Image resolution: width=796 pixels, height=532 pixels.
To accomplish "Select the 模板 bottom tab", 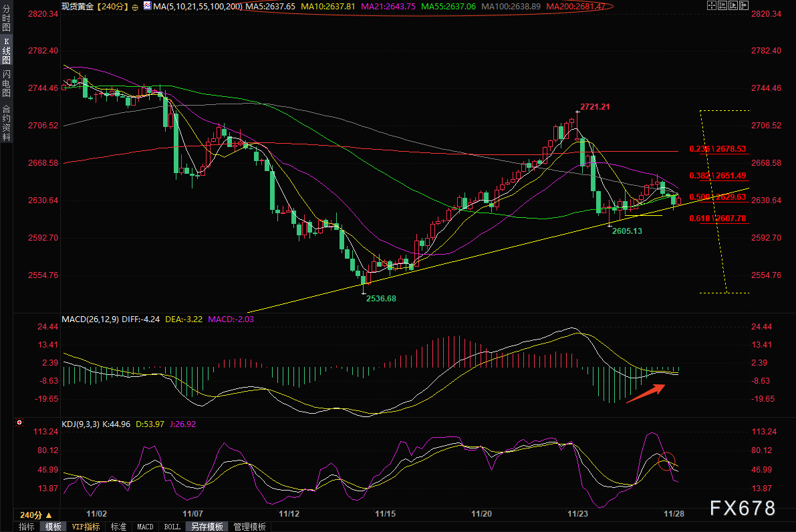I will tap(53, 527).
